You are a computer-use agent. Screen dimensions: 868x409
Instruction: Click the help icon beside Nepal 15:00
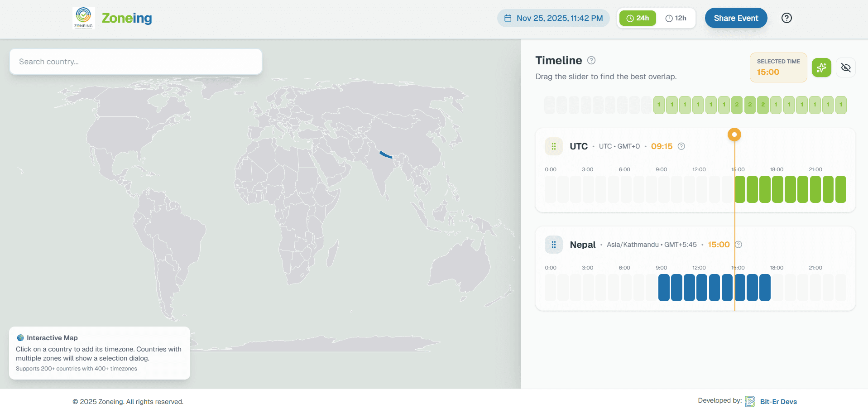click(739, 245)
